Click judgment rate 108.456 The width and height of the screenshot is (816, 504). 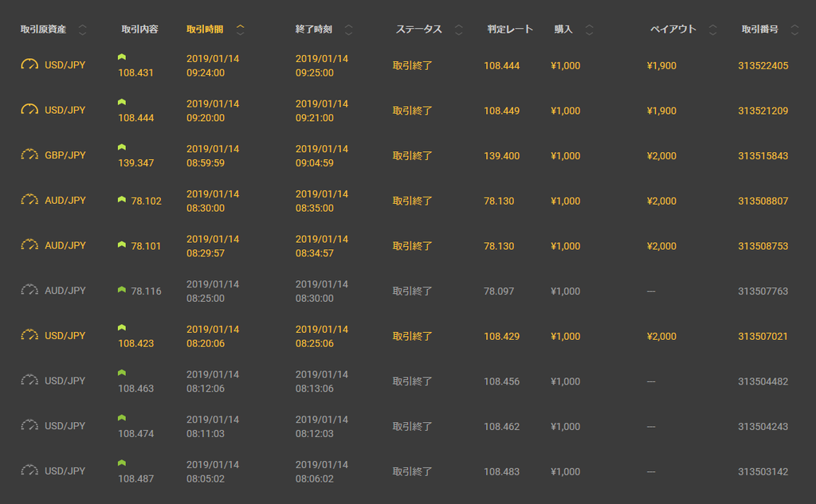point(502,381)
